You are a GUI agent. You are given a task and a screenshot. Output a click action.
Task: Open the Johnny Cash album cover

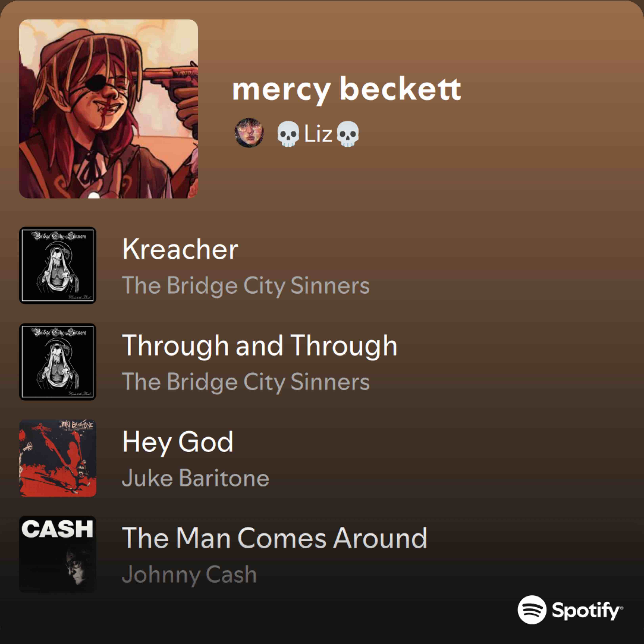pos(58,554)
